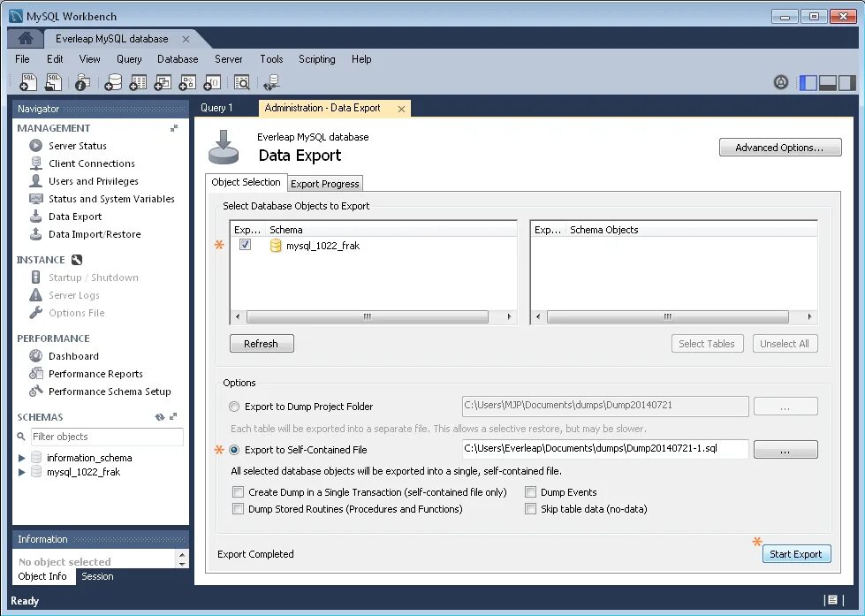The width and height of the screenshot is (865, 616).
Task: Click the Filter objects search field
Action: tap(107, 437)
